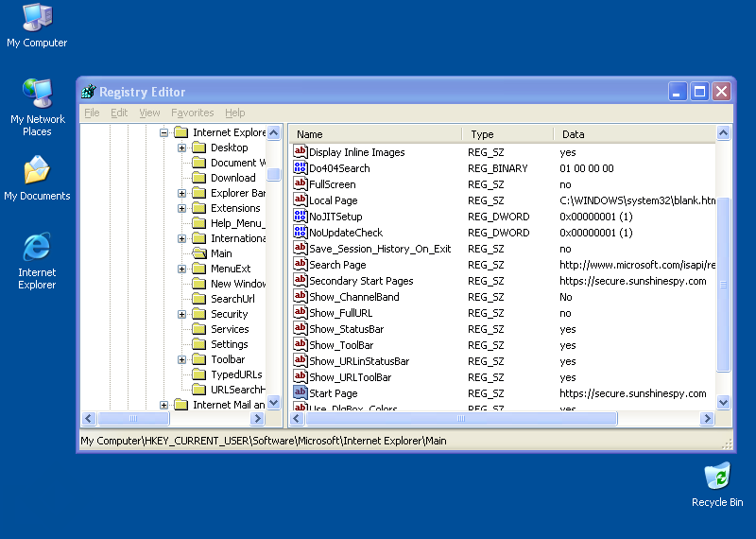The width and height of the screenshot is (756, 539).
Task: Select the Save_Session_History_On_Exit value name
Action: click(380, 249)
